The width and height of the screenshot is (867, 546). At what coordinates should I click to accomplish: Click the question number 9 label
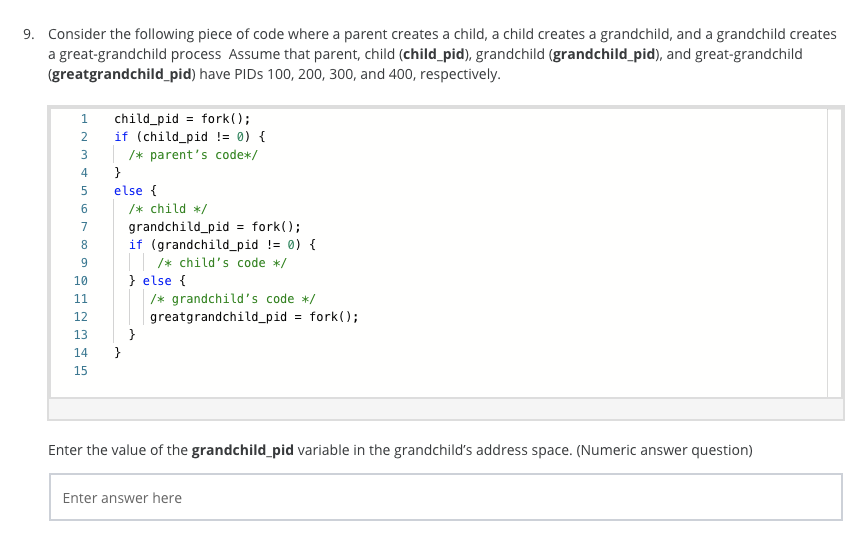pyautogui.click(x=31, y=34)
